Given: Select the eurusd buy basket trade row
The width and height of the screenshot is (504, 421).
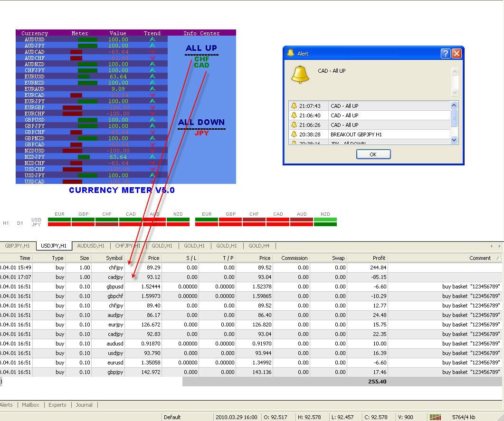Looking at the screenshot, I should 251,363.
